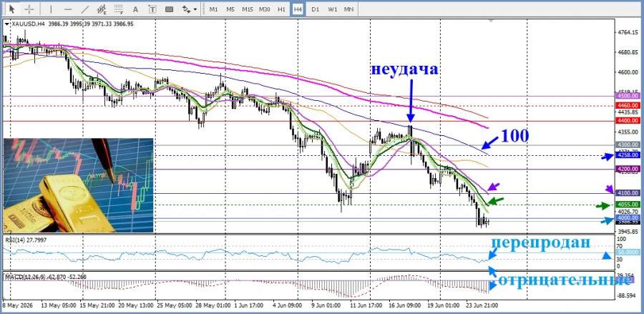The height and width of the screenshot is (314, 644).
Task: Click the 23 Jun 21:00 date label
Action: (484, 306)
